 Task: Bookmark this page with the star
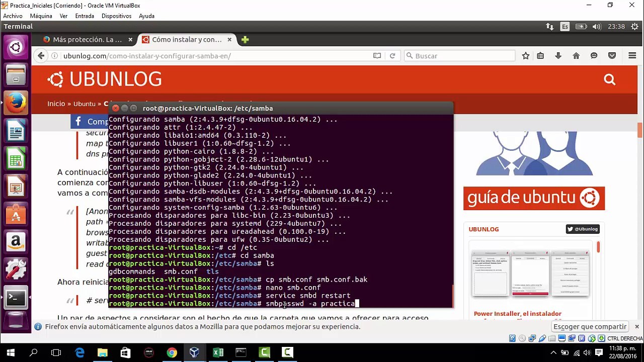525,56
